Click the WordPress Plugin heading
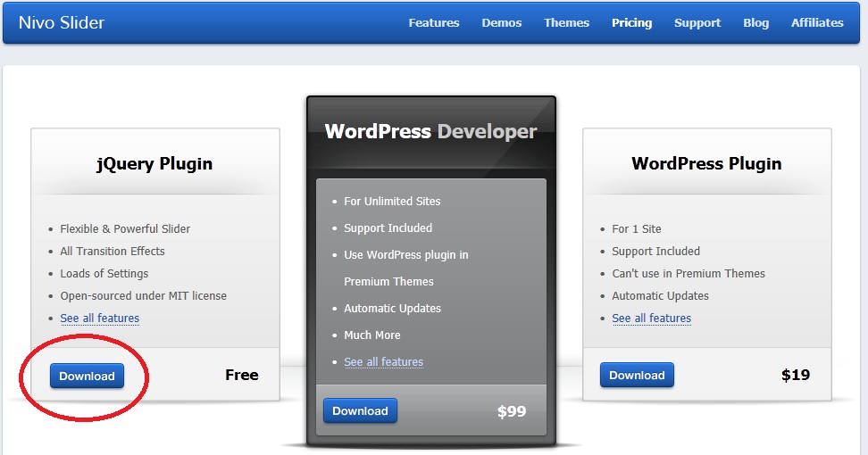The width and height of the screenshot is (868, 455). click(x=706, y=164)
